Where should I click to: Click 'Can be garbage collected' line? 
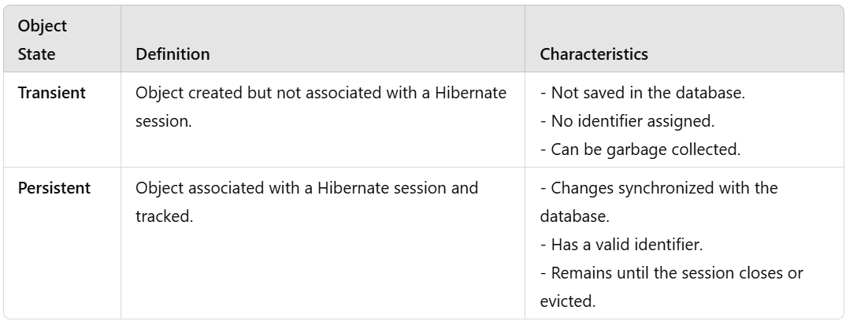pos(640,149)
